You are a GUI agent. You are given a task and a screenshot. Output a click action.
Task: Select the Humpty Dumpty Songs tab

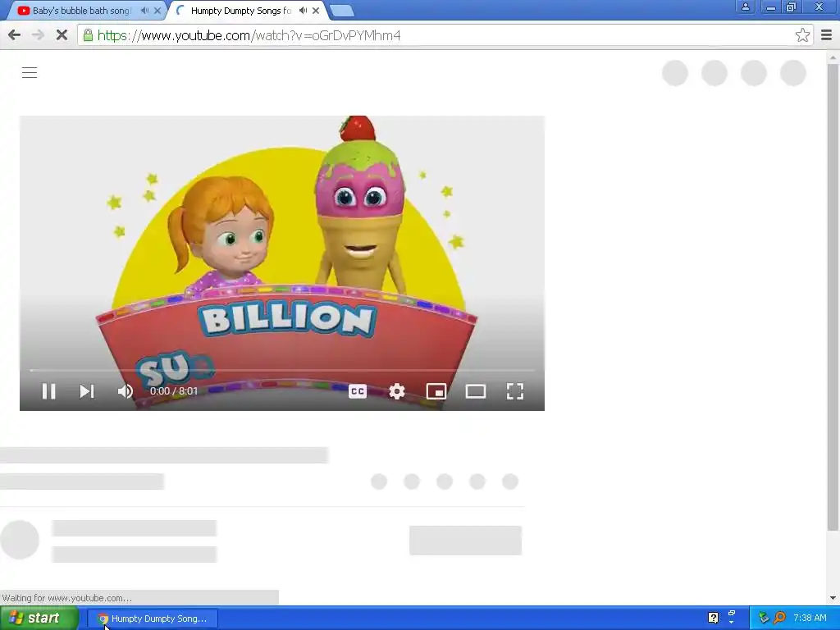point(240,11)
